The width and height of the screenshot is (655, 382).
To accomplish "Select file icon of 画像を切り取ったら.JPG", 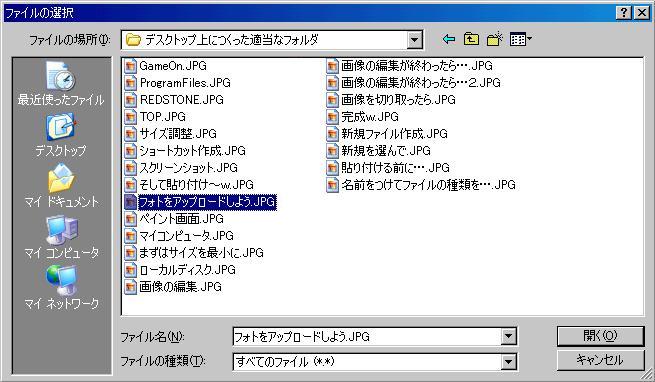I will [332, 100].
